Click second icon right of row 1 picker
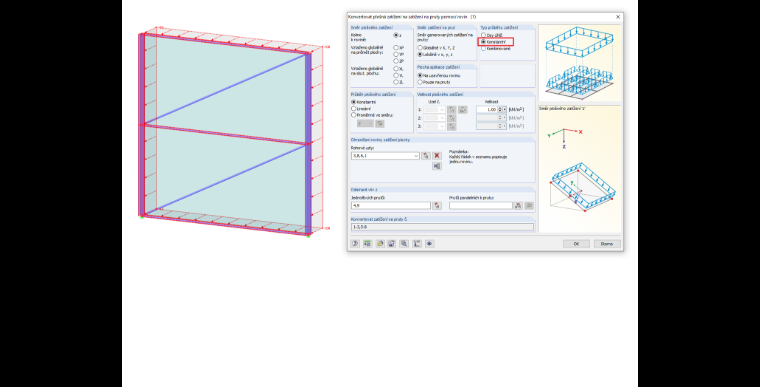 (x=462, y=110)
